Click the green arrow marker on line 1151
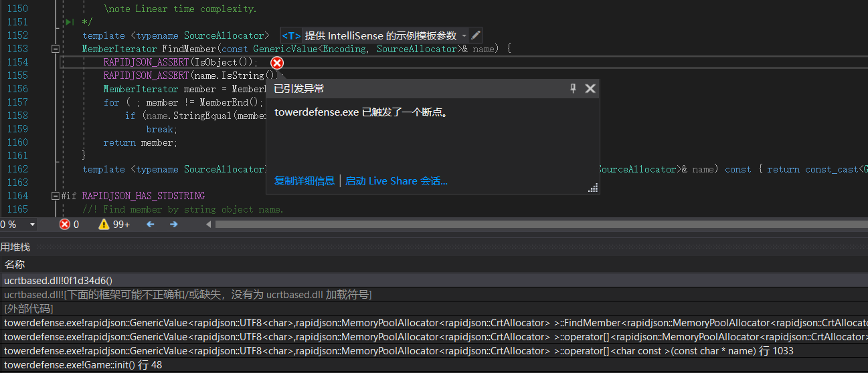The image size is (868, 373). (70, 22)
